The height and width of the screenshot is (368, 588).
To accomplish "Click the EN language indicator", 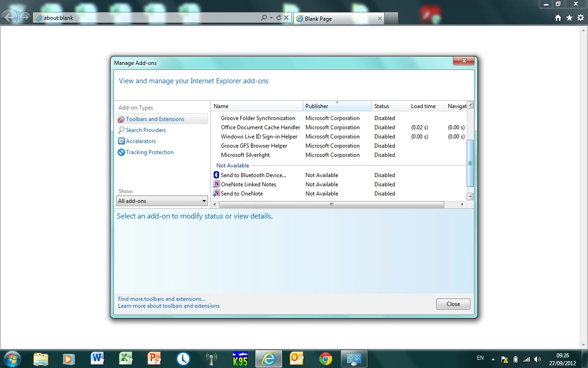I will tap(480, 358).
